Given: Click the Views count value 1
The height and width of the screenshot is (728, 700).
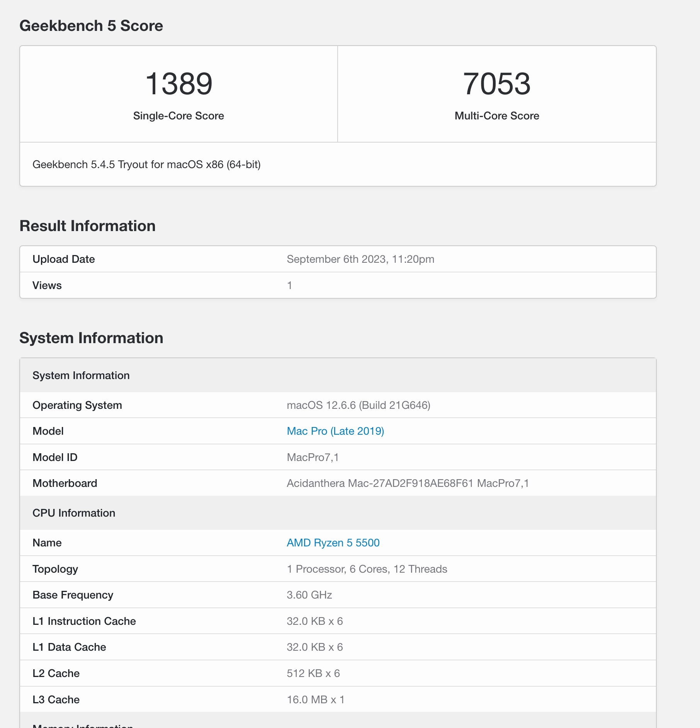Looking at the screenshot, I should [289, 285].
